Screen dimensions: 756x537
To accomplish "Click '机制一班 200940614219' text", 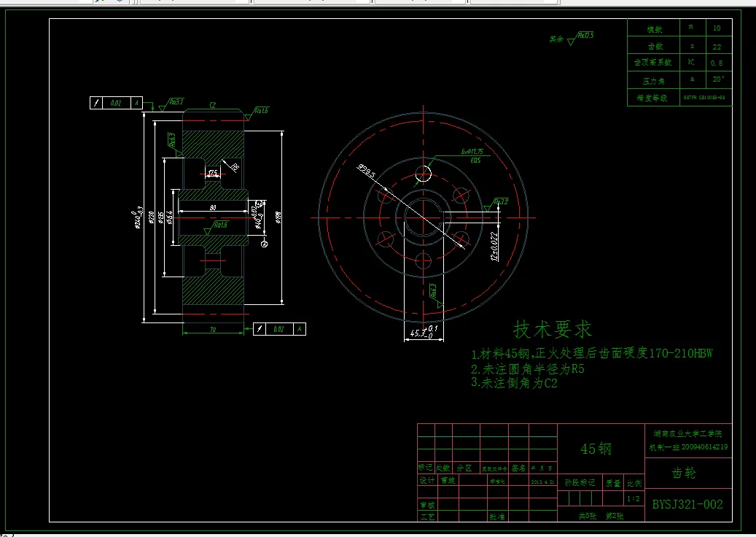I will [688, 447].
